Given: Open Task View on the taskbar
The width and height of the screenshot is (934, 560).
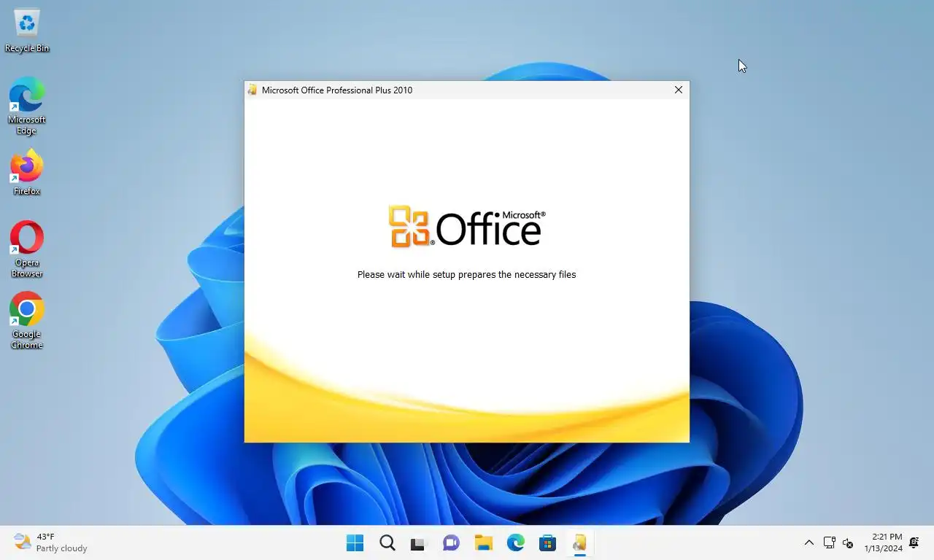Looking at the screenshot, I should 417,542.
